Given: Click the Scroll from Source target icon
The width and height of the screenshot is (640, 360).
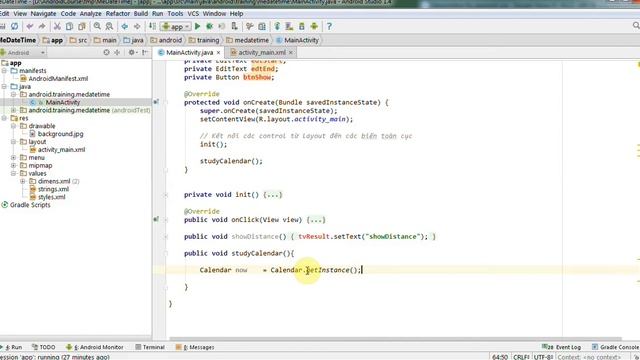Looking at the screenshot, I should pyautogui.click(x=106, y=53).
